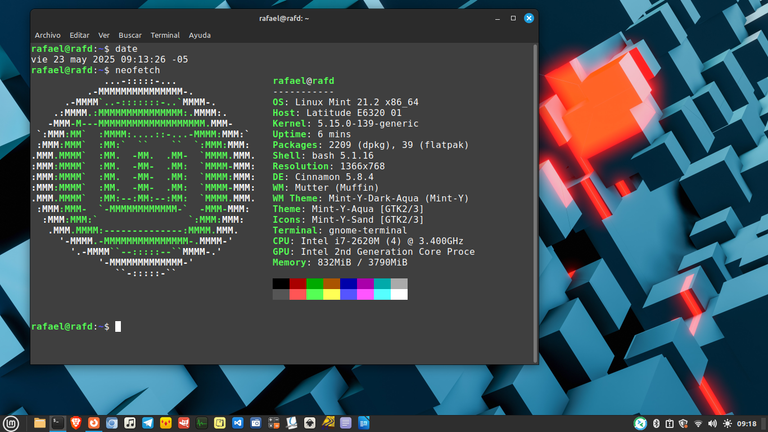Viewport: 768px width, 432px height.
Task: Maximize the rafael@rafd terminal window
Action: click(513, 18)
